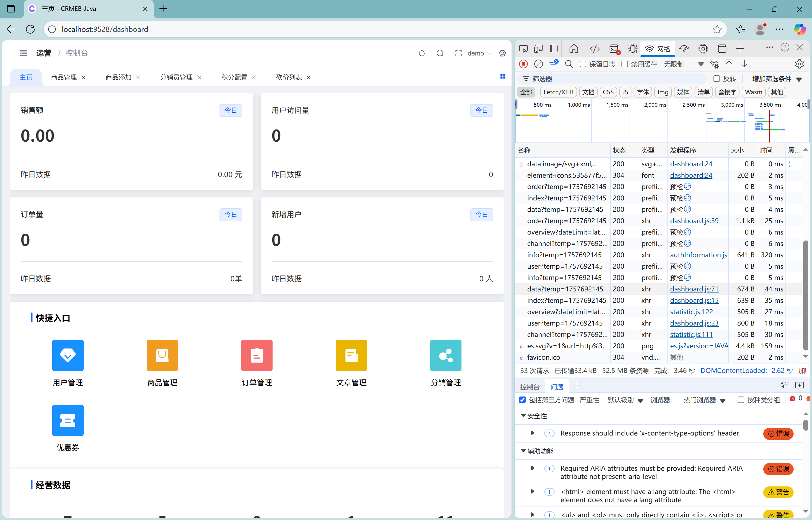Import HAR file with the upload arrow
Viewport: 812px width, 520px height.
pos(729,64)
